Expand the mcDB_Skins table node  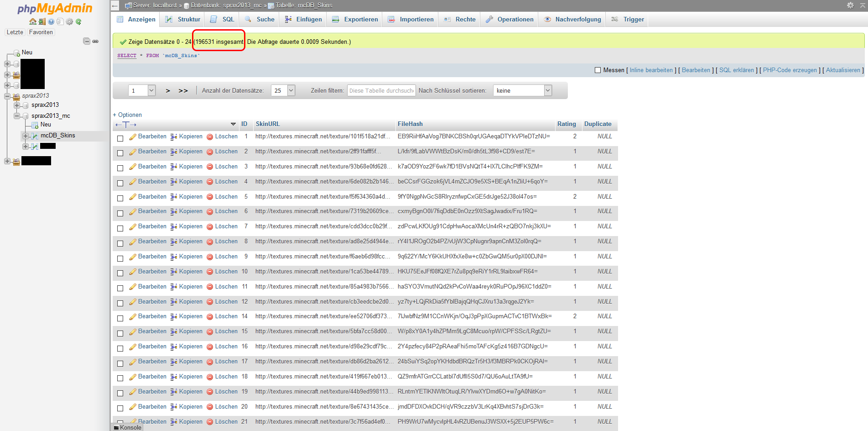pos(26,136)
